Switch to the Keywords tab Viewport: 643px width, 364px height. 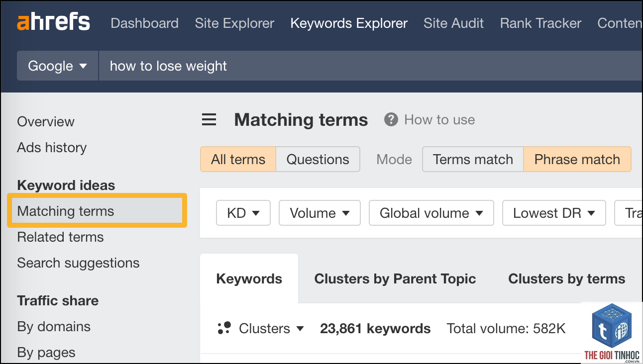coord(249,278)
